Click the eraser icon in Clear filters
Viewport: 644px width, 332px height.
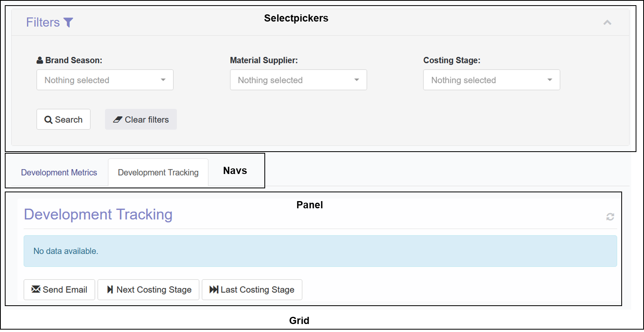[118, 120]
